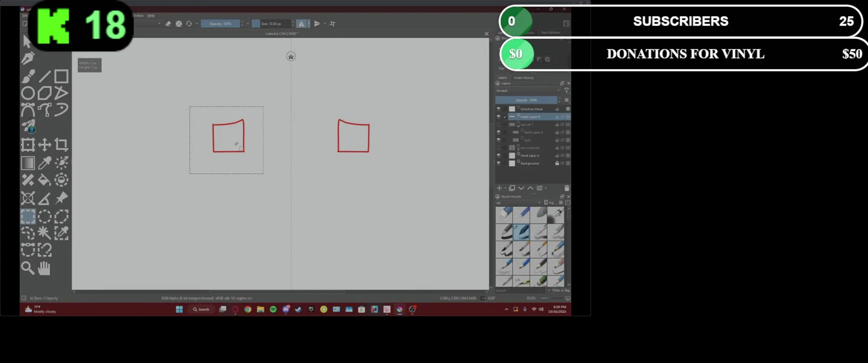This screenshot has height=363, width=868.
Task: Toggle preserve alpha checkerboard button
Action: (x=179, y=24)
